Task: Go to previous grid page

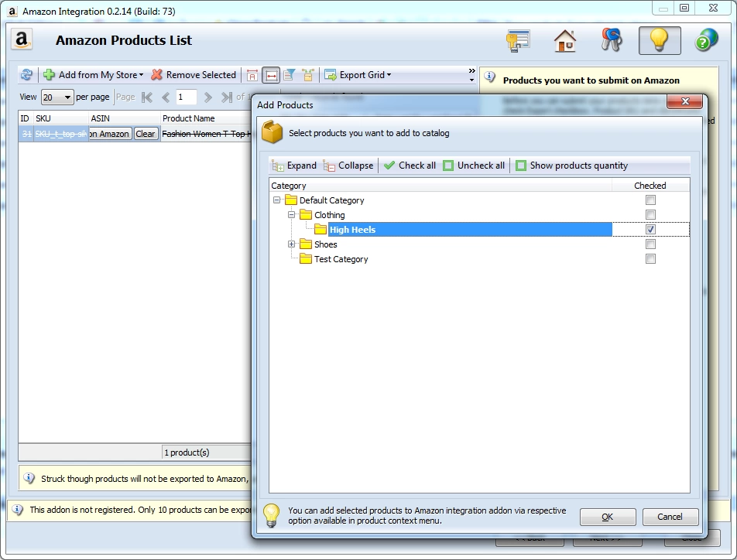Action: [166, 97]
